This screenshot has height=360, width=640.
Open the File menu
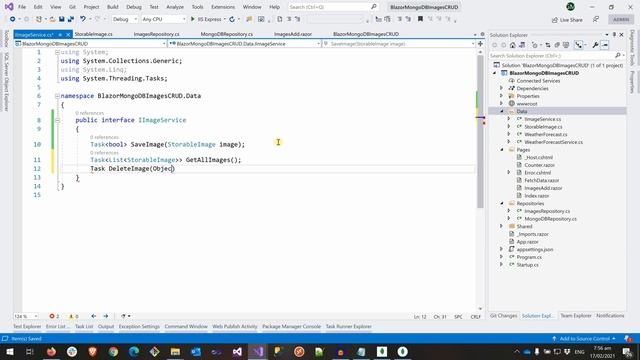22,7
